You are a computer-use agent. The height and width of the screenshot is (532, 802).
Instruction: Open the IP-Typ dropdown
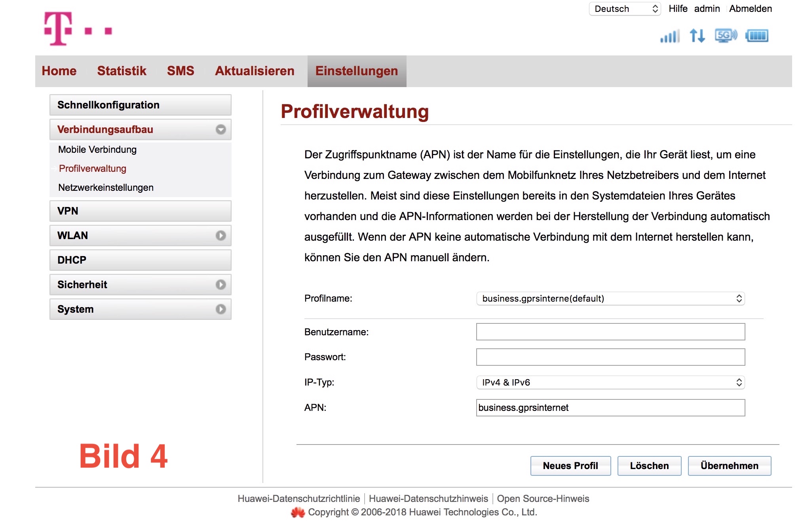pyautogui.click(x=610, y=382)
